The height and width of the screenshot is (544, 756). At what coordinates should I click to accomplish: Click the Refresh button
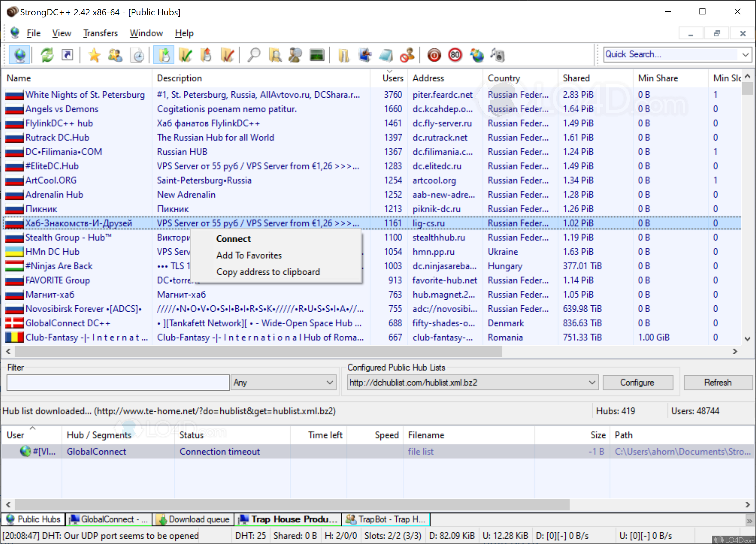pos(718,382)
